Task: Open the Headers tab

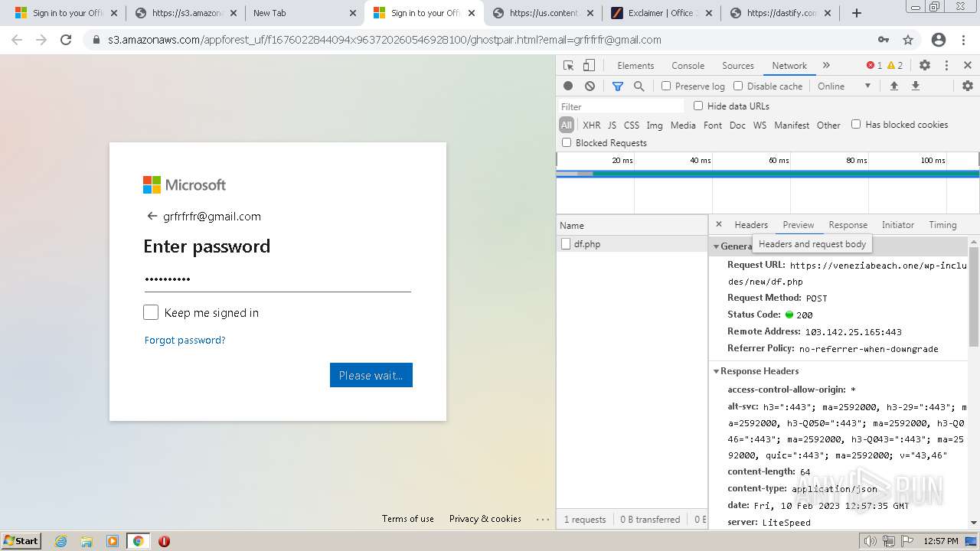Action: (x=751, y=225)
